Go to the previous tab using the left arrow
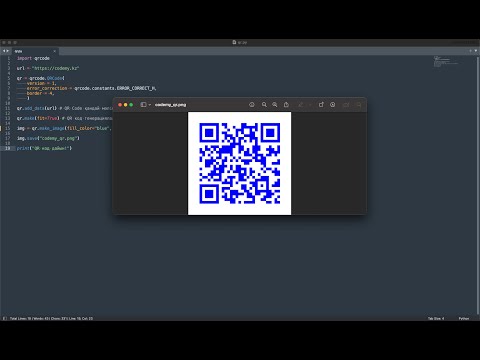 tap(4, 51)
